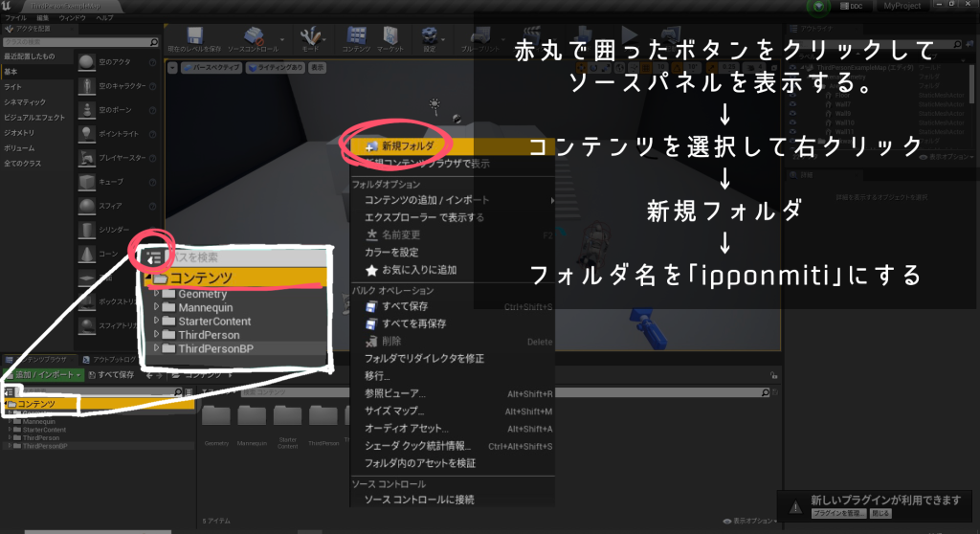
Task: Open the Add/Import dropdown button
Action: tap(41, 374)
